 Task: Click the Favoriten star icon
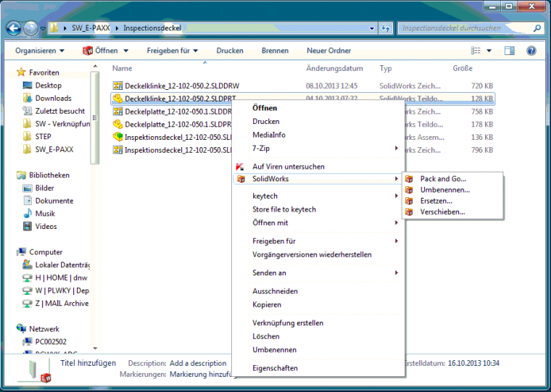pyautogui.click(x=21, y=72)
